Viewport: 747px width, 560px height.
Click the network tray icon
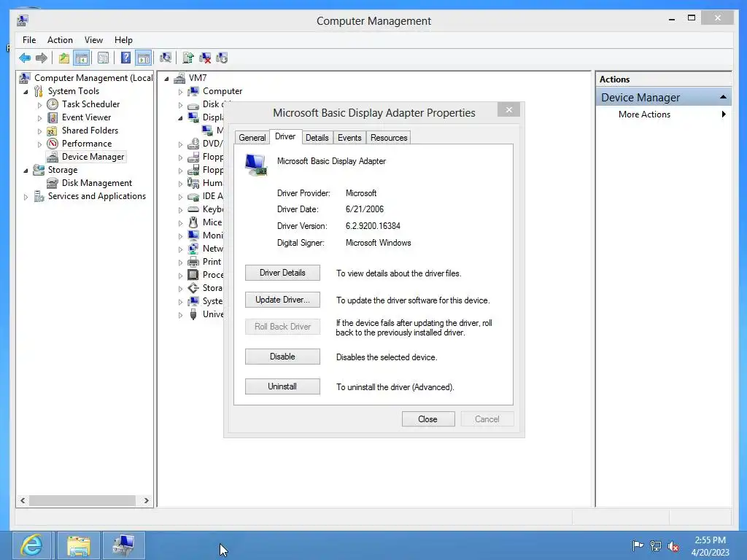(656, 545)
